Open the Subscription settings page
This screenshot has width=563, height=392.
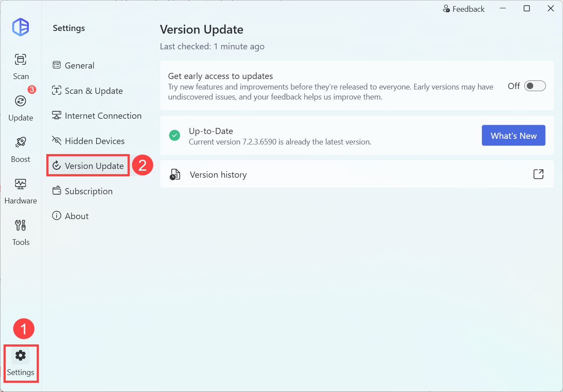point(83,191)
